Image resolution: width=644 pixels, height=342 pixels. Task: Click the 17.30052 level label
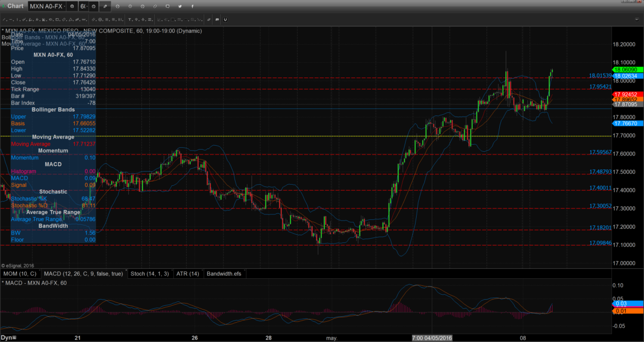(601, 206)
